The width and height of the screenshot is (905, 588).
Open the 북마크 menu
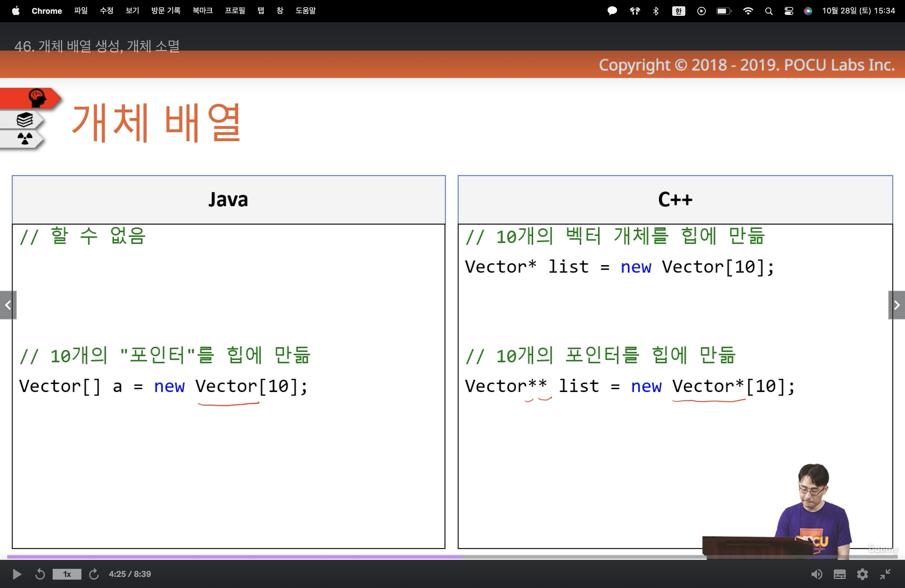click(x=202, y=11)
